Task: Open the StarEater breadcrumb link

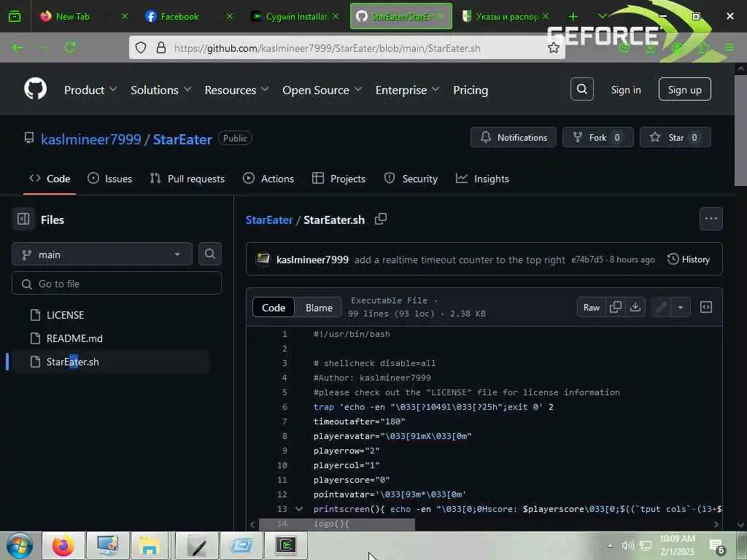Action: pos(269,219)
